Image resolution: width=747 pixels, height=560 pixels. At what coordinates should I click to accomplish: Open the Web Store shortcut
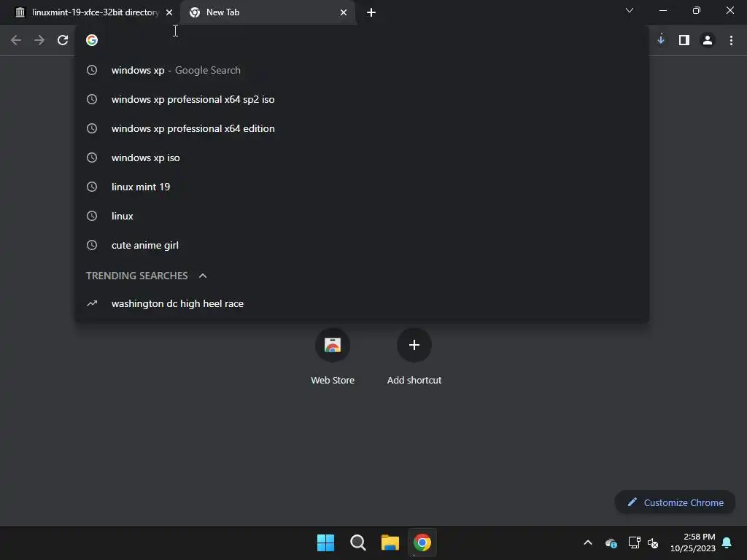coord(333,356)
